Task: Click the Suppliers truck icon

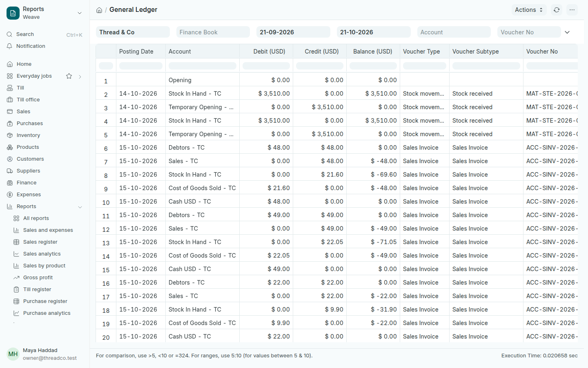Action: (10, 171)
